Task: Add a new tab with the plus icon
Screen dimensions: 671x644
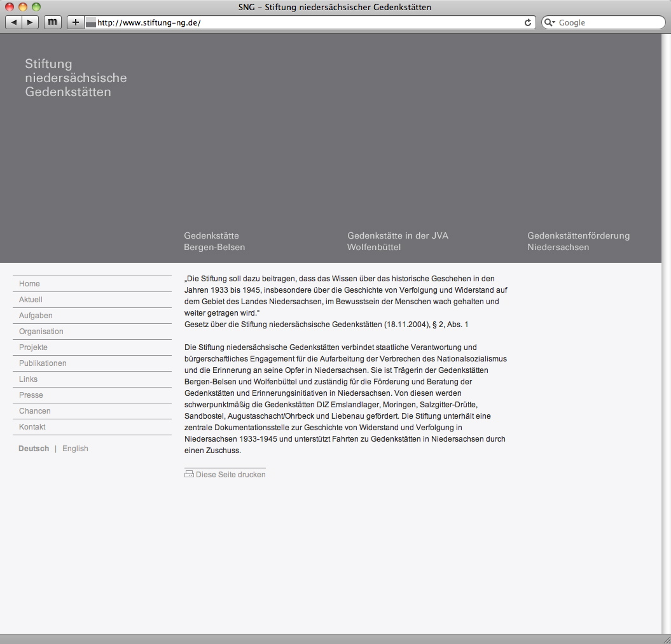Action: [x=75, y=22]
